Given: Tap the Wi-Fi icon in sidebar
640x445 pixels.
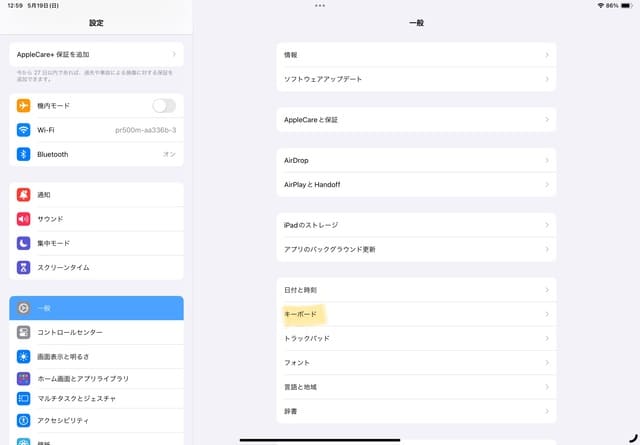Looking at the screenshot, I should pyautogui.click(x=23, y=130).
